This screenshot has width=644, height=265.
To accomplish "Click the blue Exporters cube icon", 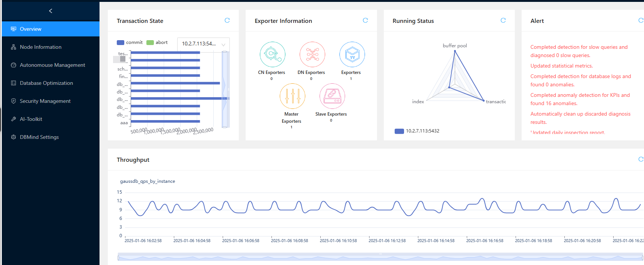I will tap(352, 54).
